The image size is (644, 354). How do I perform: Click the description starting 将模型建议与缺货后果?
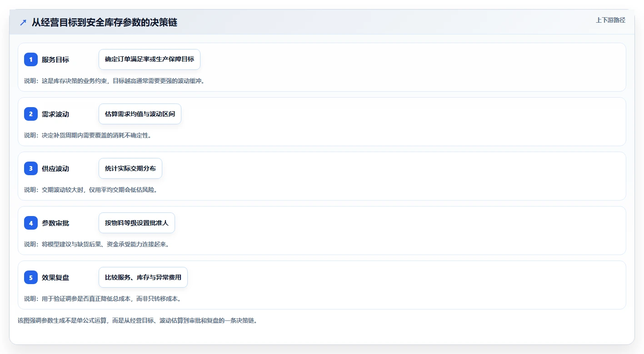(97, 244)
